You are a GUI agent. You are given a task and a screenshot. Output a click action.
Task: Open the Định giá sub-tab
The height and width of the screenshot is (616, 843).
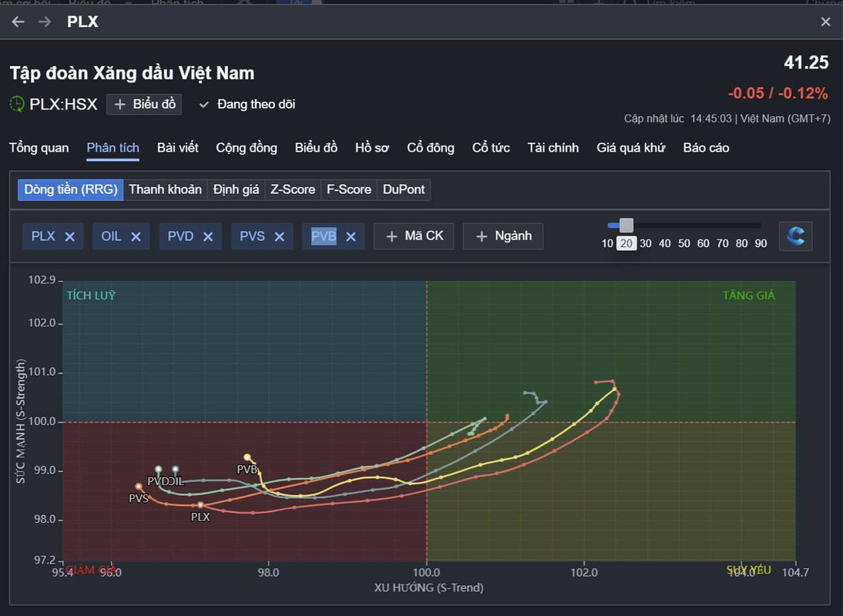coord(236,189)
